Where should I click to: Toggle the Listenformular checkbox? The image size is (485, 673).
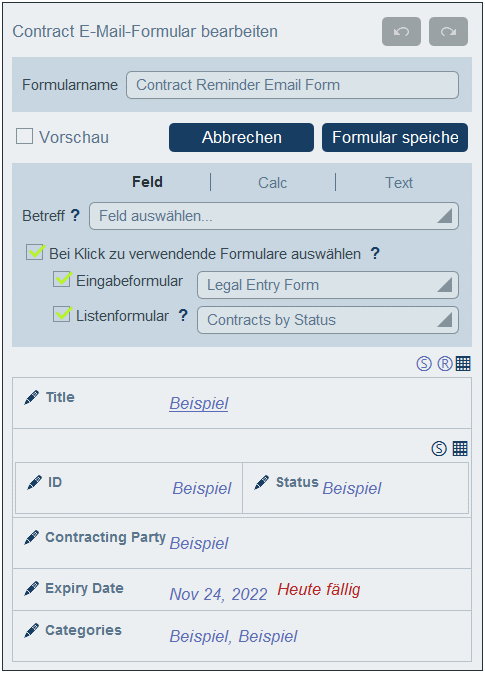(x=62, y=314)
